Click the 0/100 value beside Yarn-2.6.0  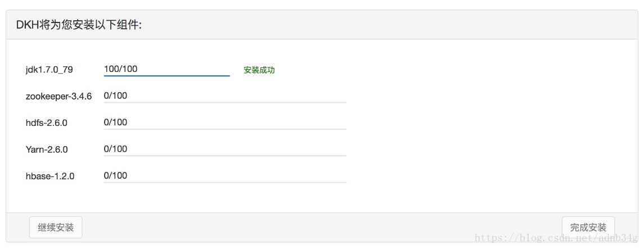click(116, 148)
